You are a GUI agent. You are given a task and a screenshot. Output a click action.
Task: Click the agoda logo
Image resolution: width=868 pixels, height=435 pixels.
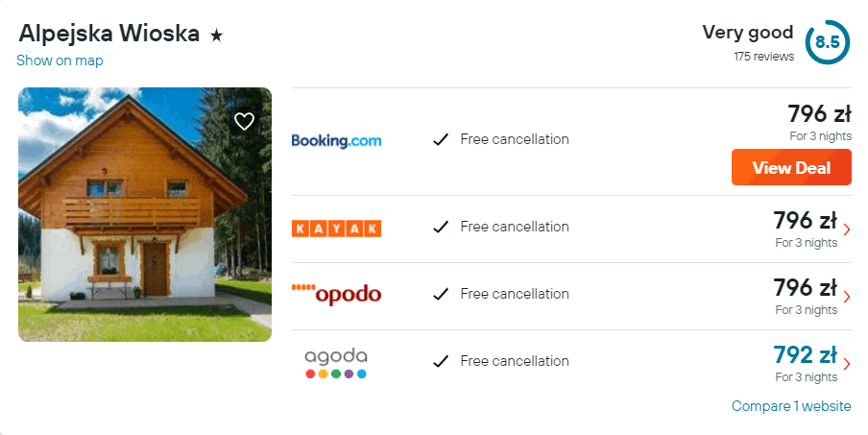(336, 362)
